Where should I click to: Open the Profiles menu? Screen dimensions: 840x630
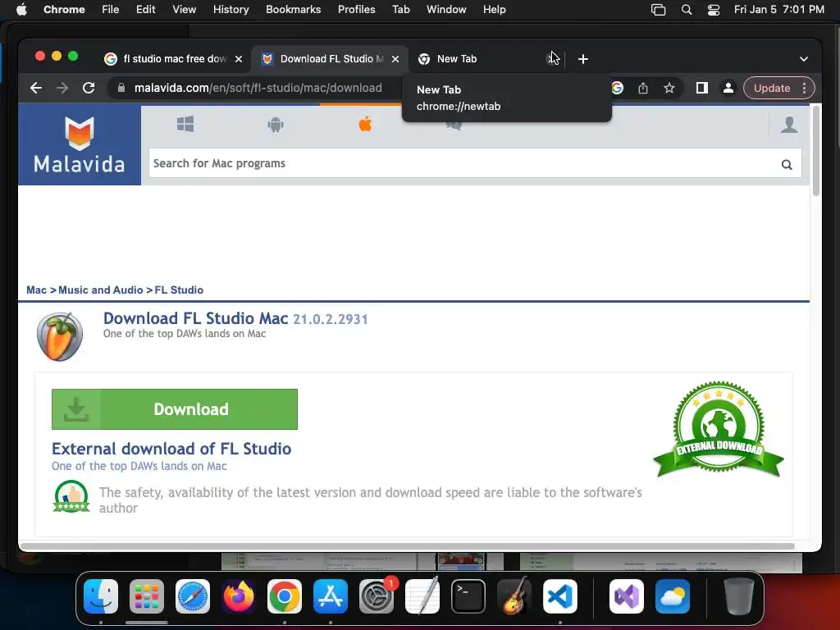tap(356, 10)
